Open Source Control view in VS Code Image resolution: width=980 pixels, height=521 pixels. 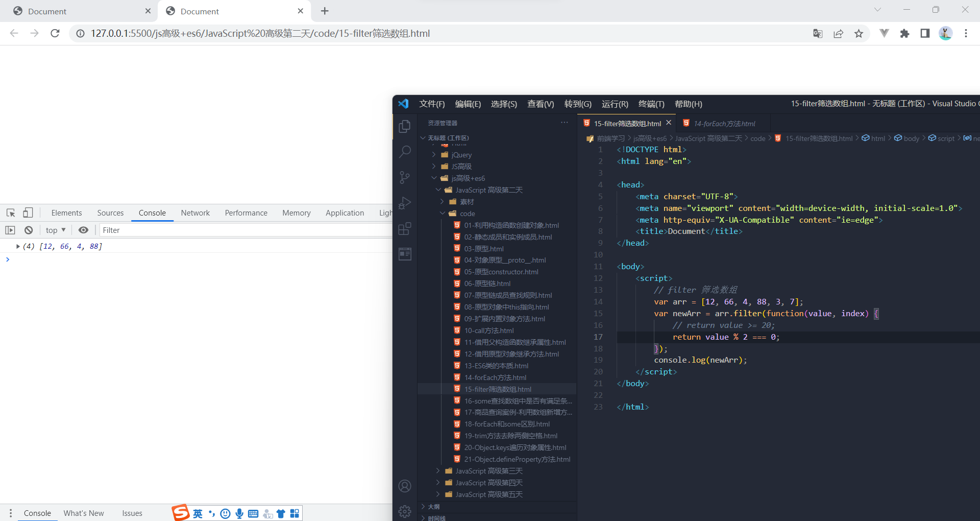(404, 177)
